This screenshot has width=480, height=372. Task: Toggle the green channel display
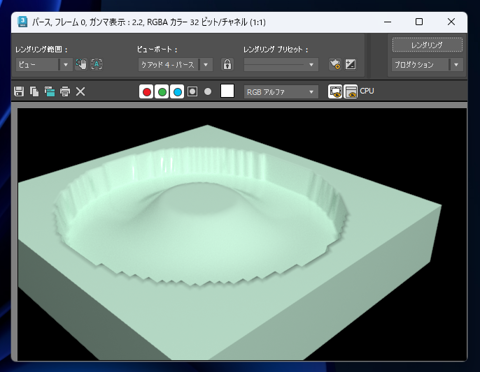pyautogui.click(x=162, y=92)
